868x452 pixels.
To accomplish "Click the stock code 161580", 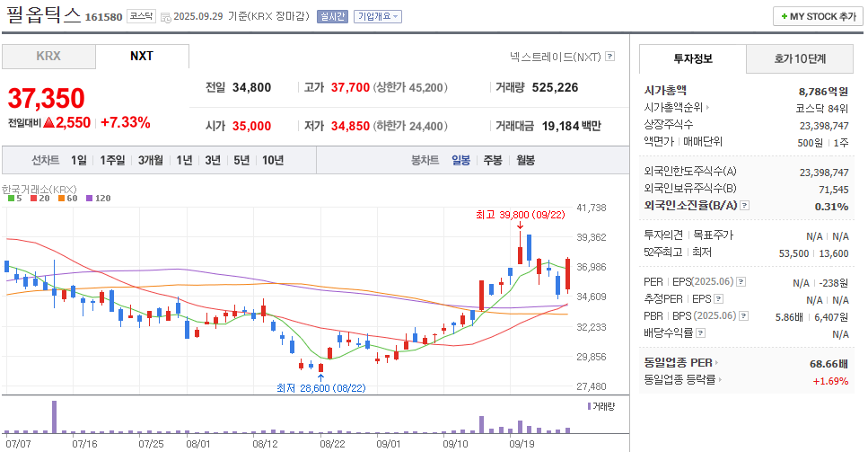I will tap(103, 17).
